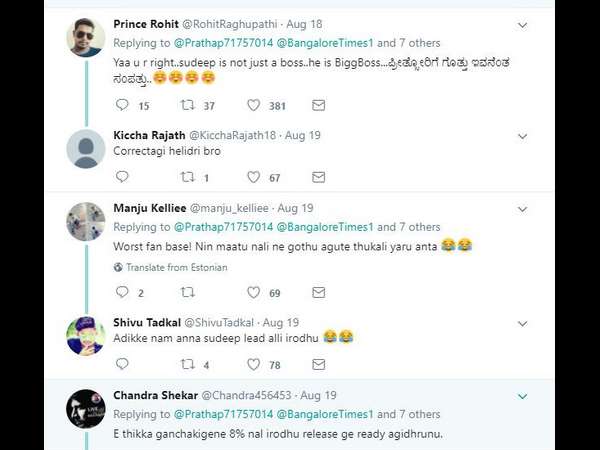The width and height of the screenshot is (600, 450).
Task: Open Shivu Tadkal's avatar picture
Action: click(x=85, y=336)
